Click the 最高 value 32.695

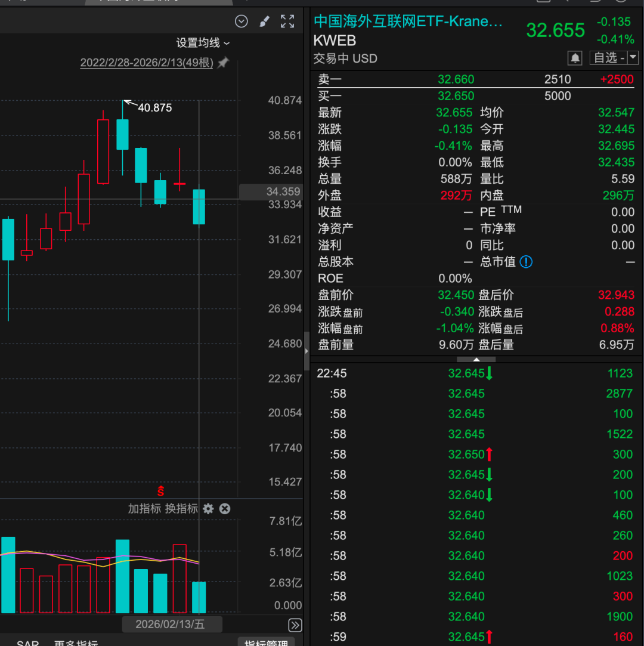click(x=616, y=146)
